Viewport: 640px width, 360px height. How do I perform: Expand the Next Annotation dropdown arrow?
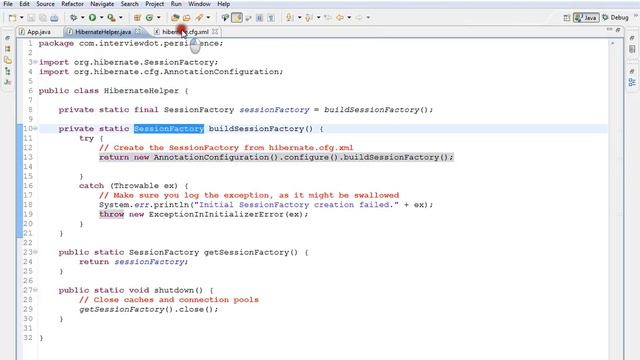[299, 18]
